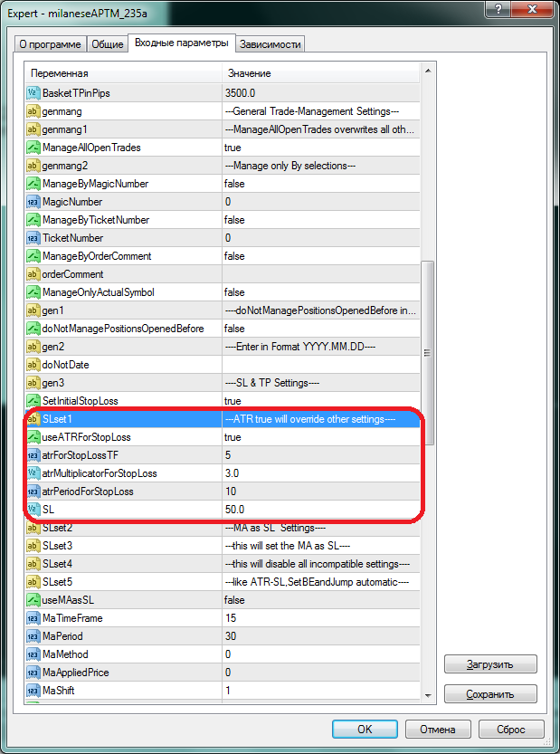Click the MaMethod integer type icon
Viewport: 560px width, 754px height.
(33, 655)
